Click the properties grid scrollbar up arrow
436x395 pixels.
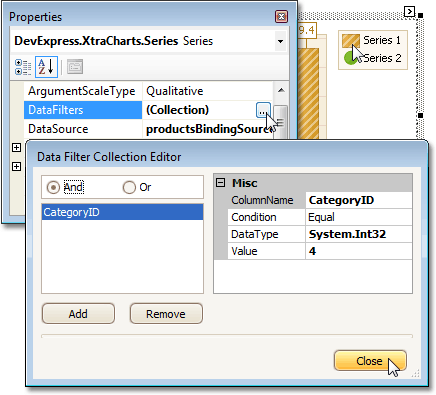coord(281,90)
